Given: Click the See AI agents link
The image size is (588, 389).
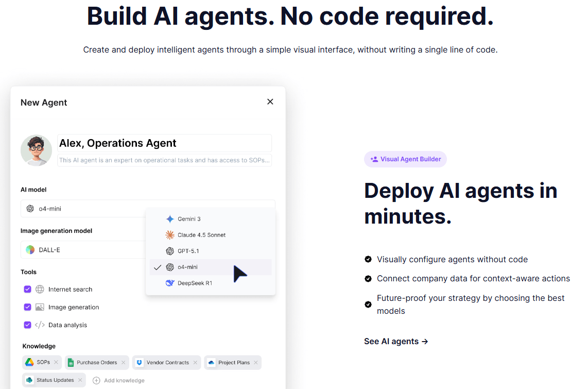Looking at the screenshot, I should point(395,341).
